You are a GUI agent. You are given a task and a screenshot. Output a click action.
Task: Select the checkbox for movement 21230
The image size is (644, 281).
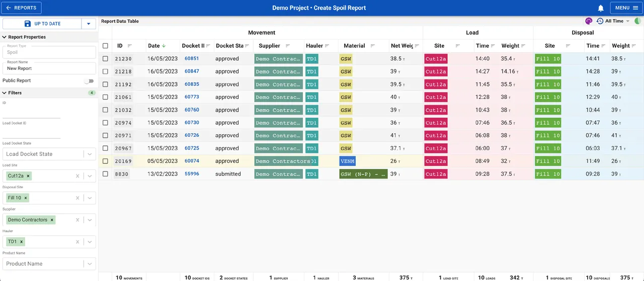[105, 59]
